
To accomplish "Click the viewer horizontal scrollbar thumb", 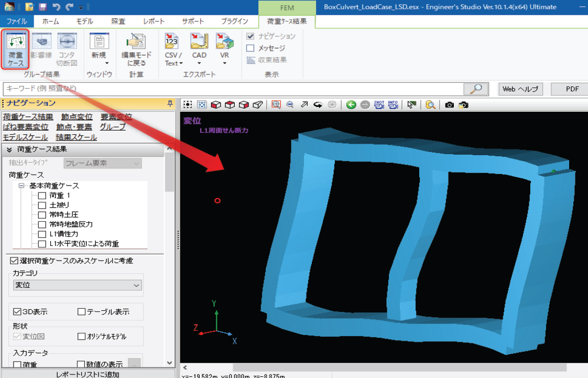I will 399,368.
